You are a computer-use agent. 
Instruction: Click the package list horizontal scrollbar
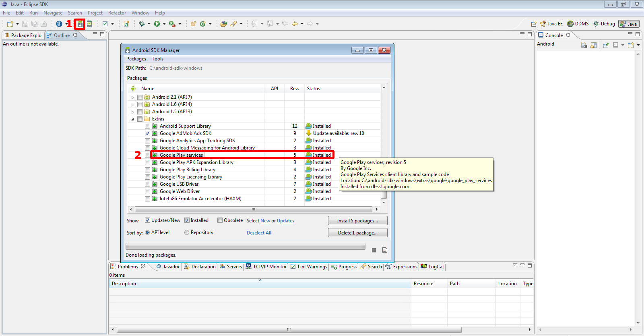pyautogui.click(x=253, y=209)
